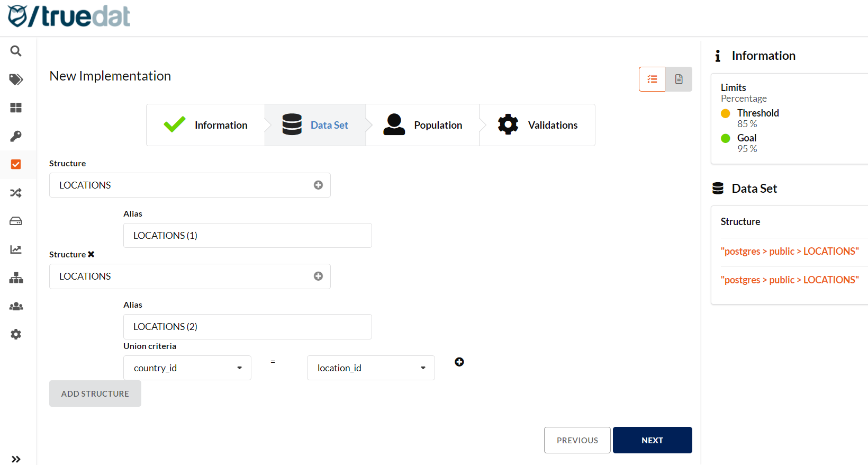868x465 pixels.
Task: Go to the Validations step tab
Action: point(537,125)
